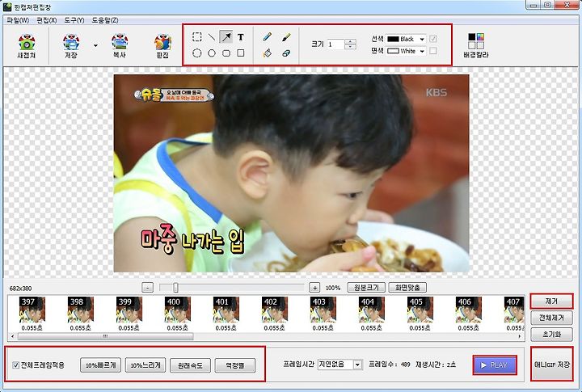Screen dimensions: 582x392
Task: Select frame thumbnail 405
Action: tap(420, 310)
